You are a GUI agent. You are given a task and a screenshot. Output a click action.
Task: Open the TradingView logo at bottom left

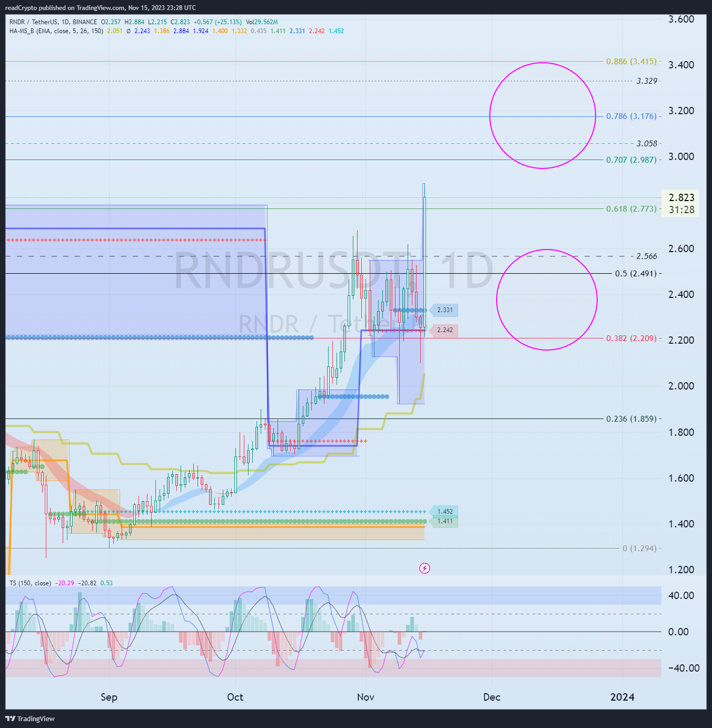pos(30,719)
